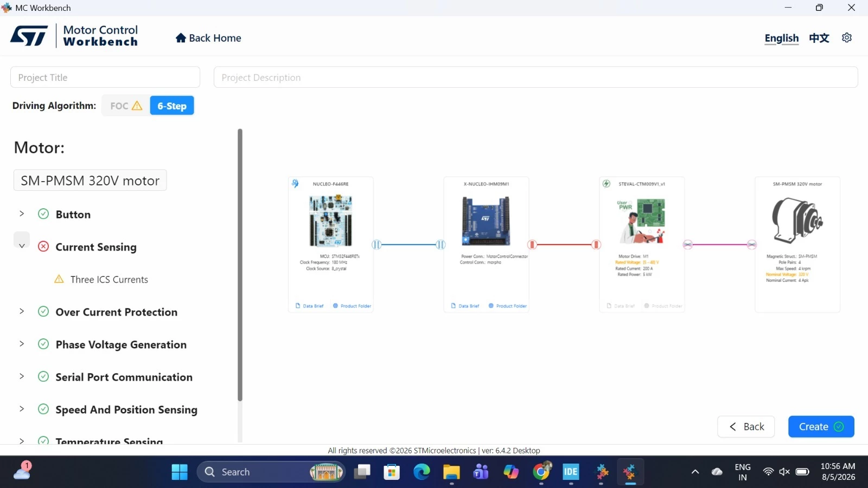Switch driving algorithm to FOC

[x=126, y=106]
